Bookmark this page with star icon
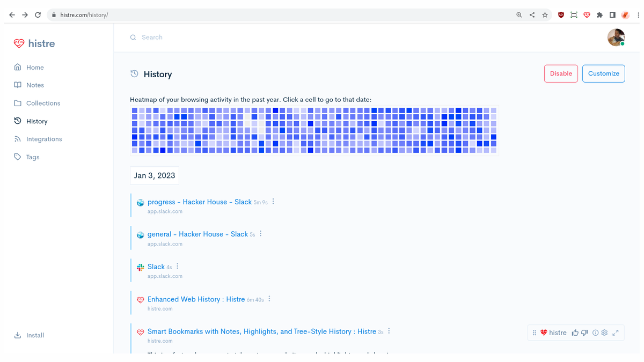 click(545, 15)
